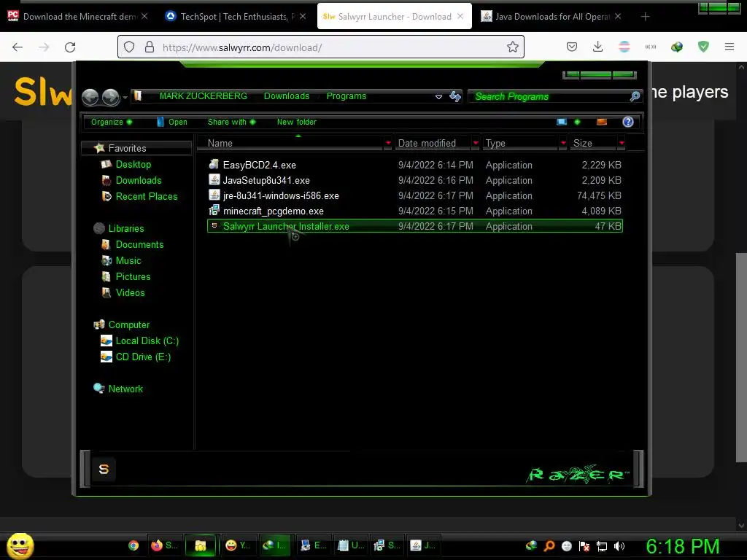The height and width of the screenshot is (560, 747).
Task: Save page to Pocket
Action: [572, 47]
